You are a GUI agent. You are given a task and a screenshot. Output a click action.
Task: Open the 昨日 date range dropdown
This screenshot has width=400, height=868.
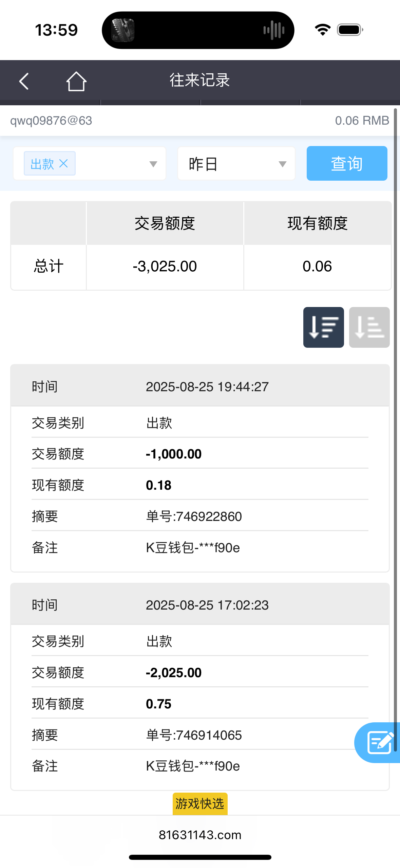(x=236, y=164)
